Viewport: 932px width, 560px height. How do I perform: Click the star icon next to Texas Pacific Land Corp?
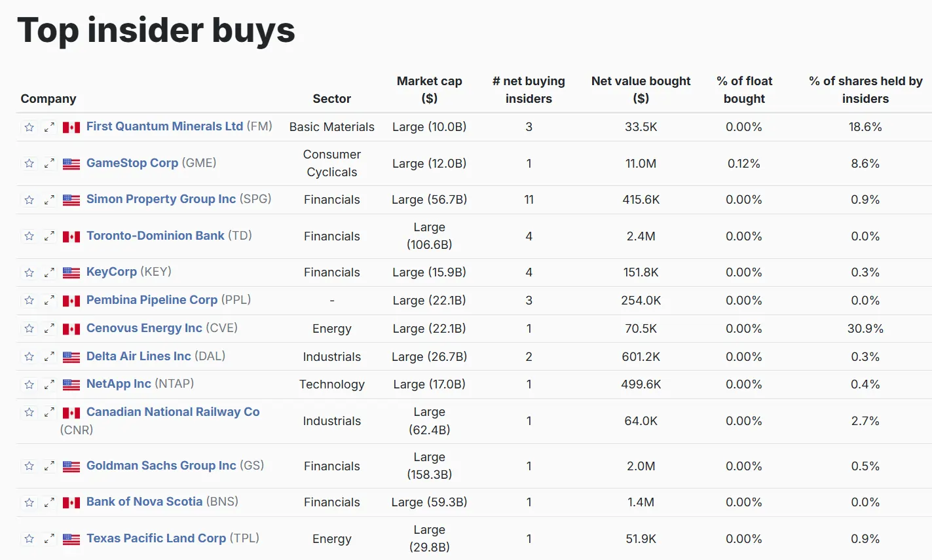point(29,538)
